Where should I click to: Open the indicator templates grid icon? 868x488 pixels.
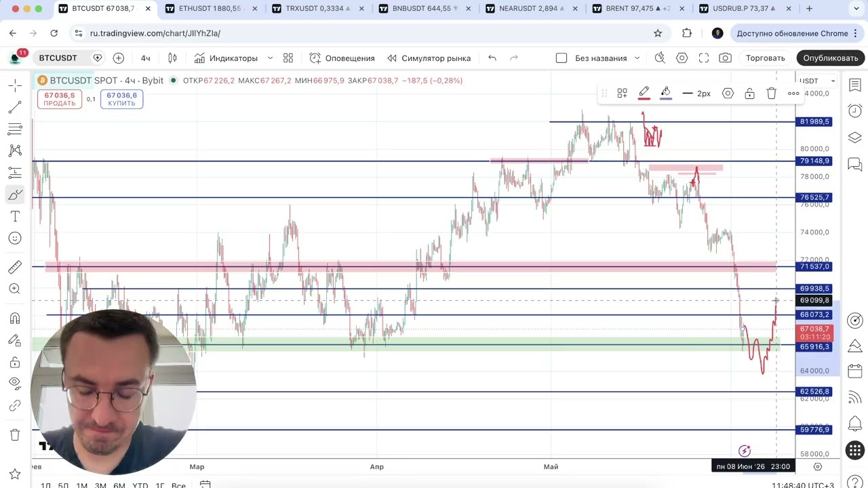[x=288, y=58]
